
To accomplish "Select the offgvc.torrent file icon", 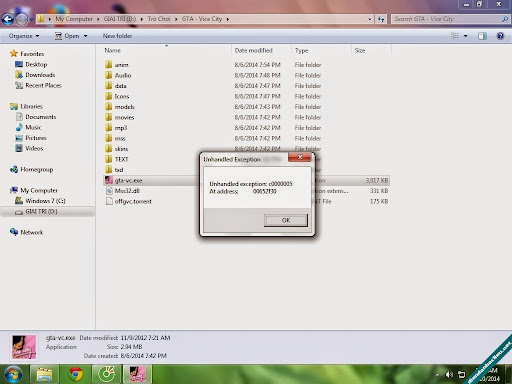I will pos(109,201).
